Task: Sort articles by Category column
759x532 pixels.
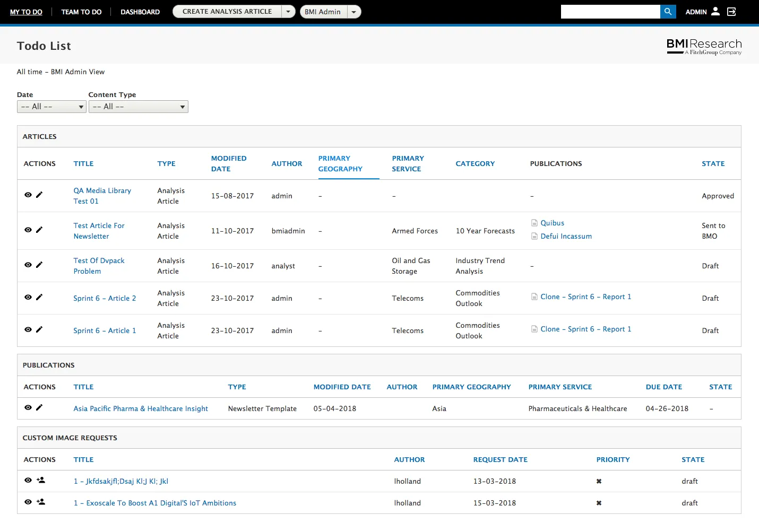Action: click(x=475, y=164)
